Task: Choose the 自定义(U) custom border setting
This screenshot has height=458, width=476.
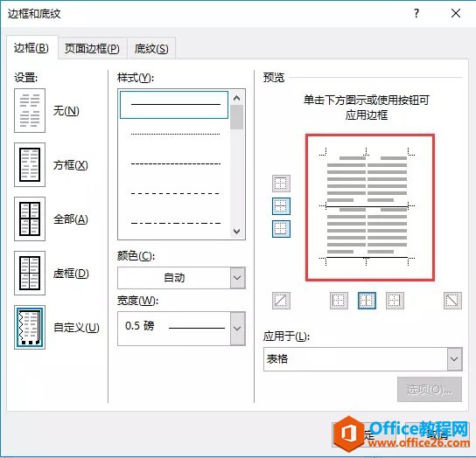Action: (x=30, y=327)
